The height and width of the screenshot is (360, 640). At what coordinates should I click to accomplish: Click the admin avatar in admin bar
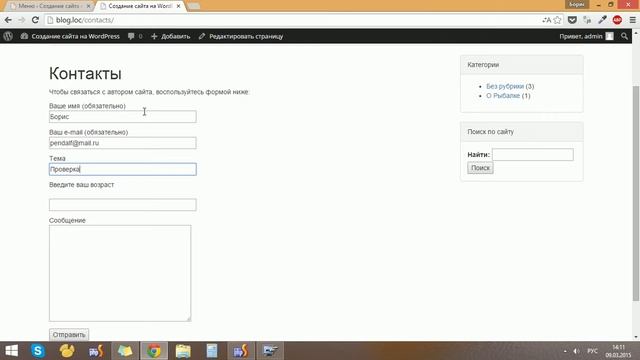[609, 36]
